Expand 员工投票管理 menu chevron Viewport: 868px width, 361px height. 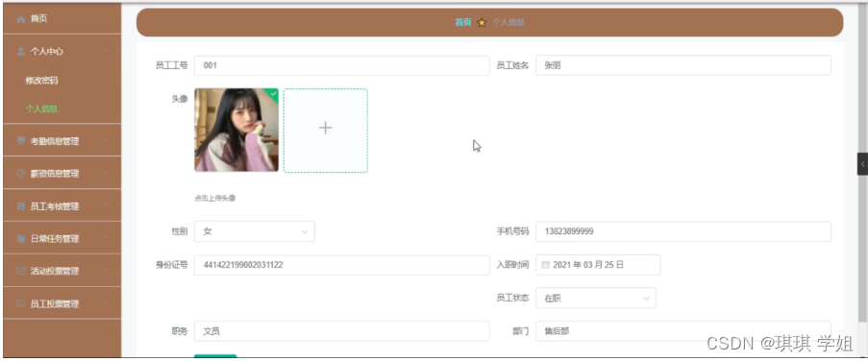(x=107, y=303)
